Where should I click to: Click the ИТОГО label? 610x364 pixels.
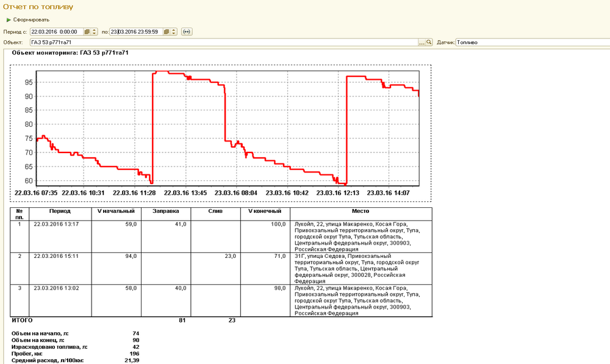click(x=22, y=321)
